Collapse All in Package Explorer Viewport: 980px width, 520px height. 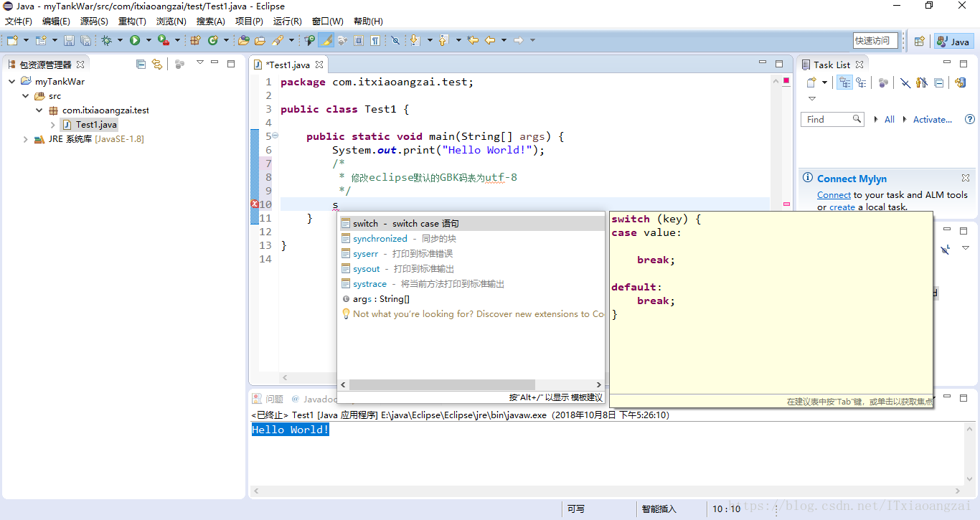point(141,65)
